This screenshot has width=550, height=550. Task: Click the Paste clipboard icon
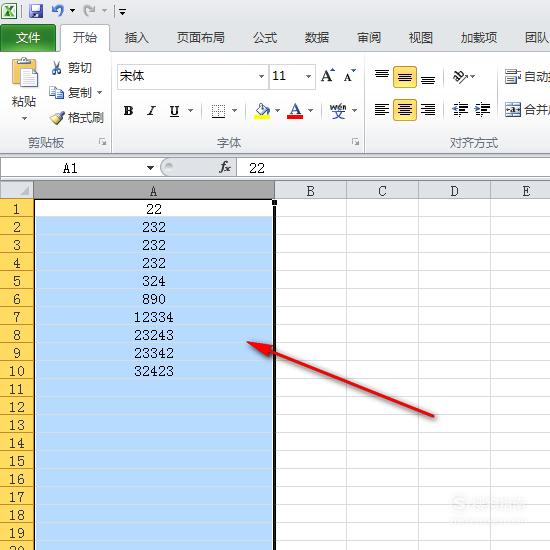tap(24, 73)
